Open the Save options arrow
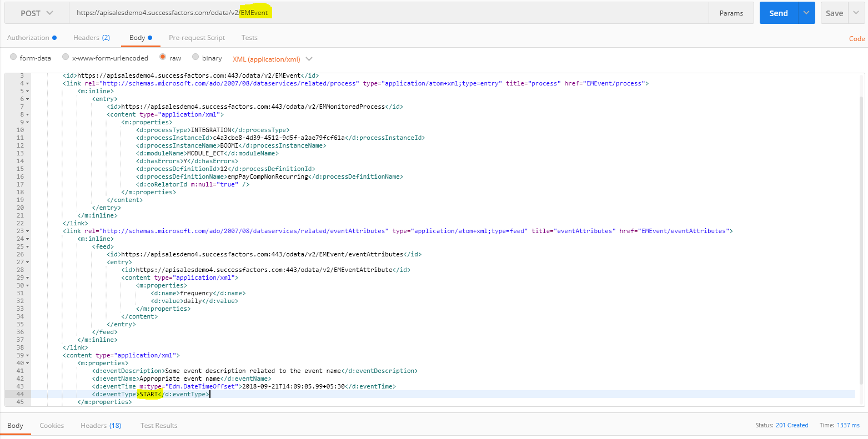This screenshot has height=439, width=868. point(856,13)
